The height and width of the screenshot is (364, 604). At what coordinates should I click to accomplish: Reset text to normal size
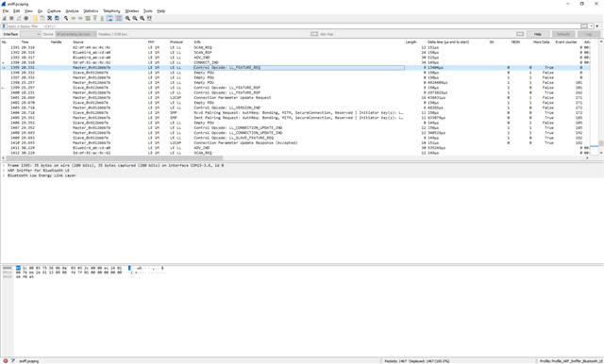click(143, 18)
